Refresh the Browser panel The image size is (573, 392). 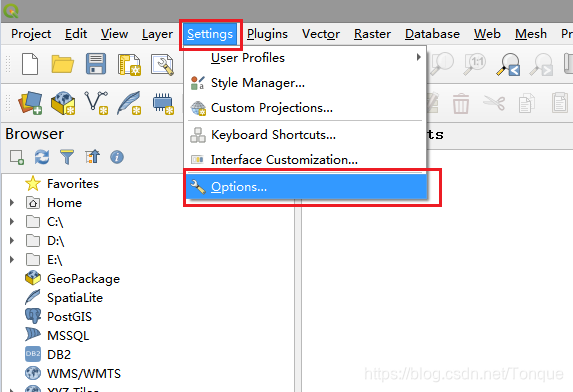point(42,157)
